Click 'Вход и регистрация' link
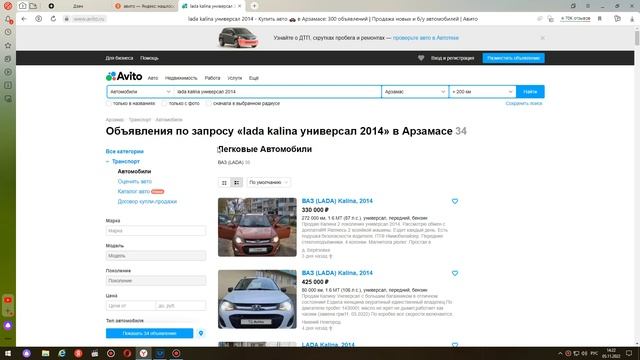Viewport: 640px width, 360px height. tap(452, 58)
